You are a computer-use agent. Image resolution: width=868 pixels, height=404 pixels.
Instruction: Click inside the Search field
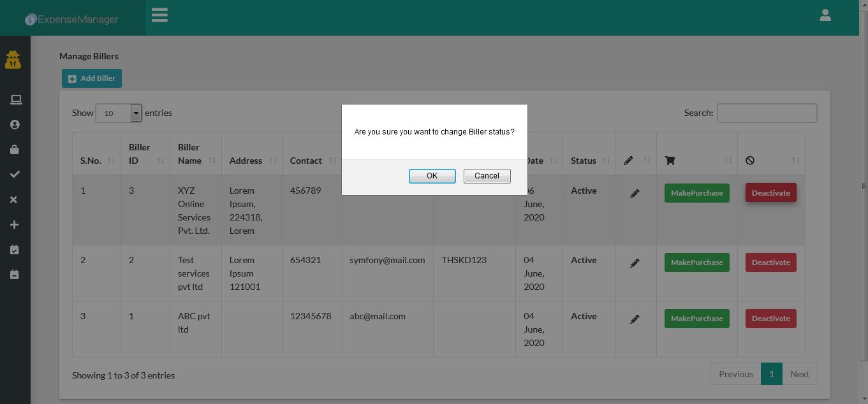coord(767,113)
